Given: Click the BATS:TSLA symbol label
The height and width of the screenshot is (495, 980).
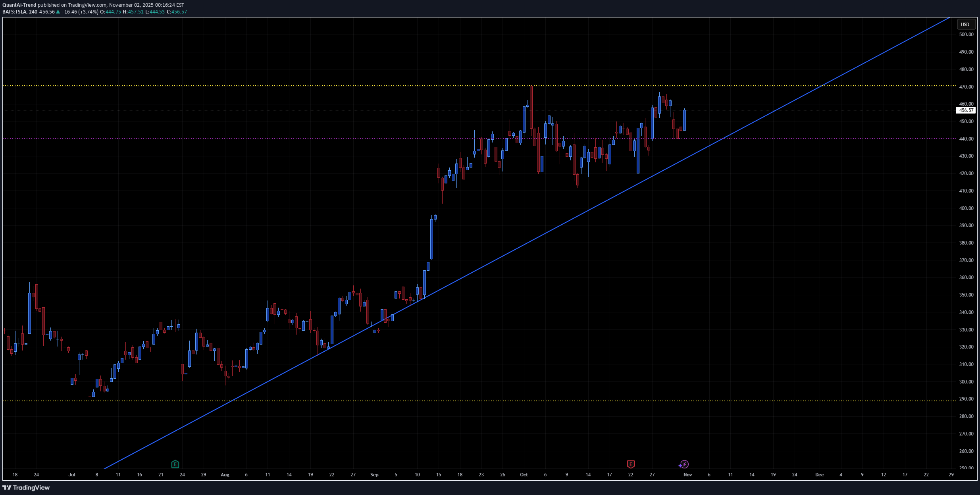Looking at the screenshot, I should click(14, 12).
